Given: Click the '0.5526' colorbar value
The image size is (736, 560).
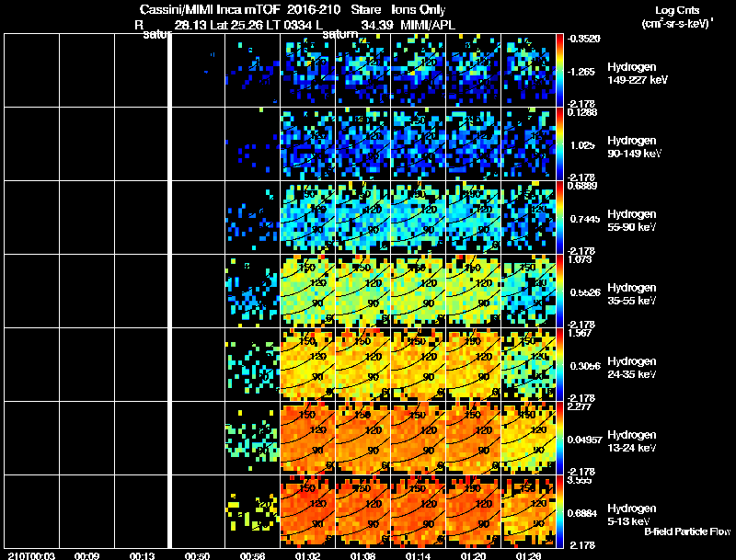Looking at the screenshot, I should pyautogui.click(x=585, y=292).
